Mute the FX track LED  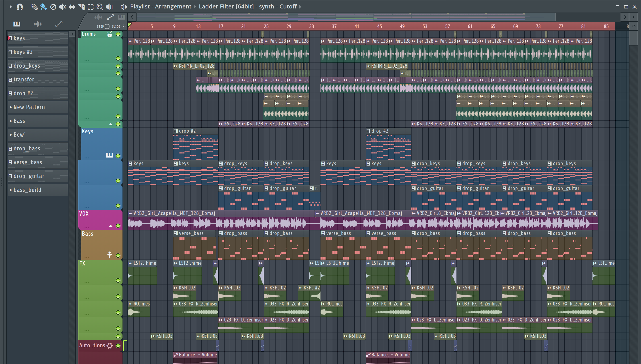tap(118, 280)
